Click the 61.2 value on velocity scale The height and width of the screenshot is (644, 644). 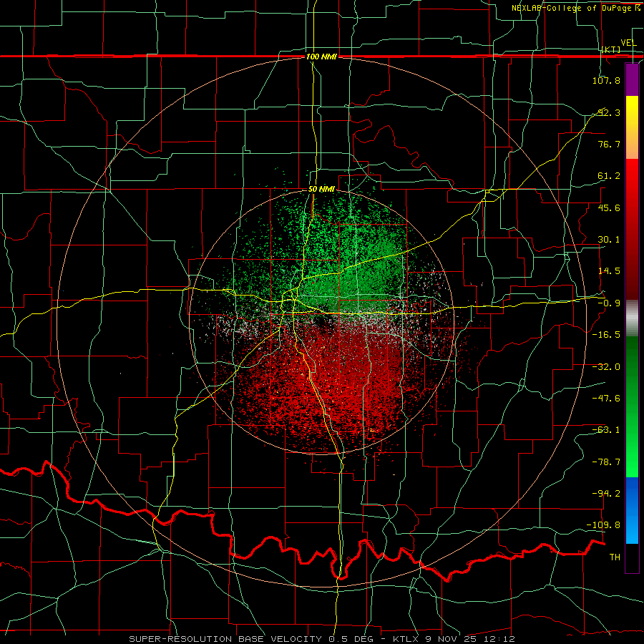609,176
